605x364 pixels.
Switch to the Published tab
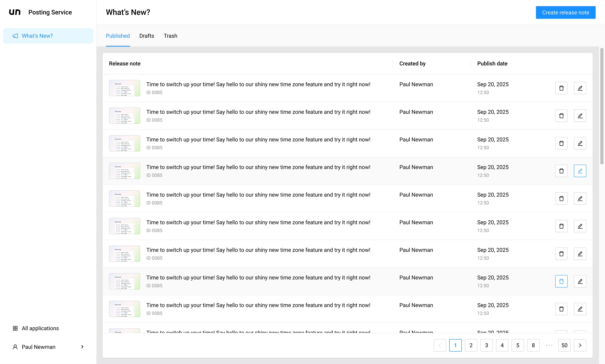[x=118, y=36]
